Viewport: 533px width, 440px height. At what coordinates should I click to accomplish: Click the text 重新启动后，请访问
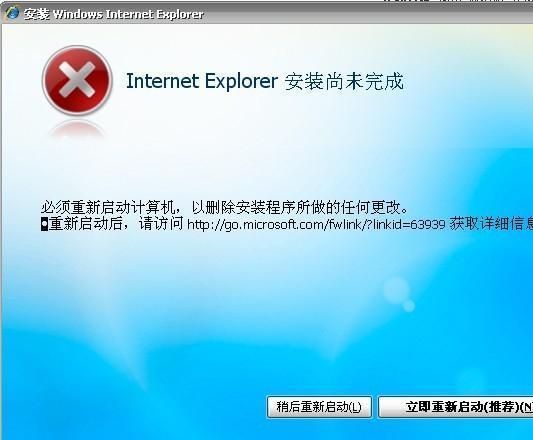116,224
